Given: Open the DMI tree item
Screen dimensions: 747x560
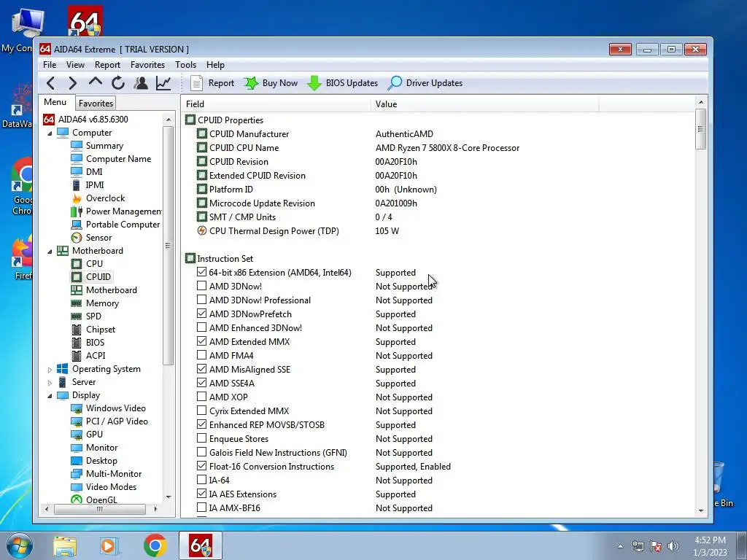Looking at the screenshot, I should [94, 172].
